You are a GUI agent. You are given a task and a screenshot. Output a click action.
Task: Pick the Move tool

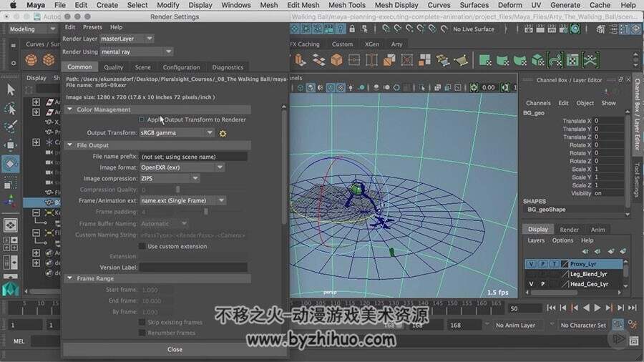tap(10, 145)
